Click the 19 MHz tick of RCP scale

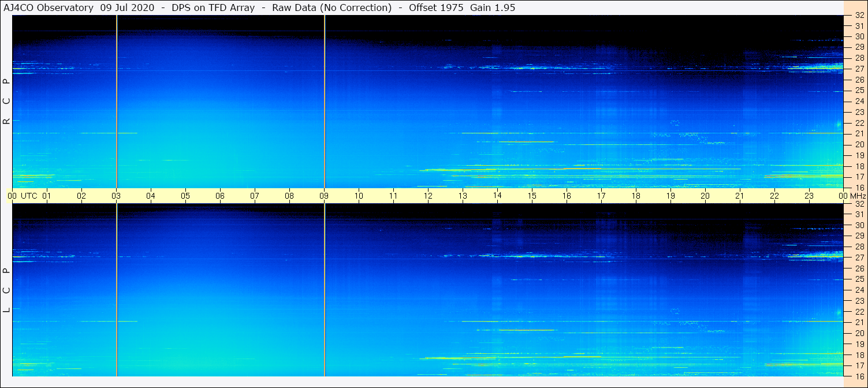859,155
